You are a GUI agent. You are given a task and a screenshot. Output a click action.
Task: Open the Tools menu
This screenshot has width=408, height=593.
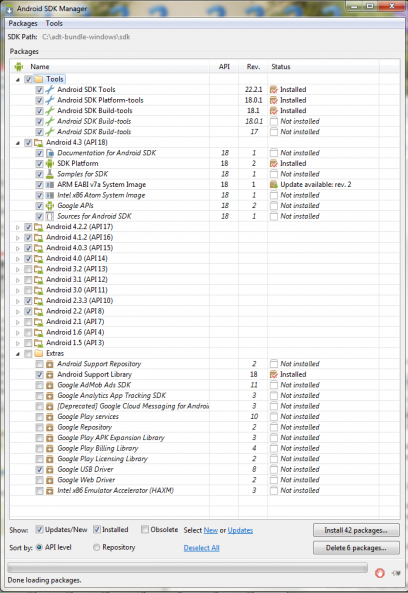point(54,23)
